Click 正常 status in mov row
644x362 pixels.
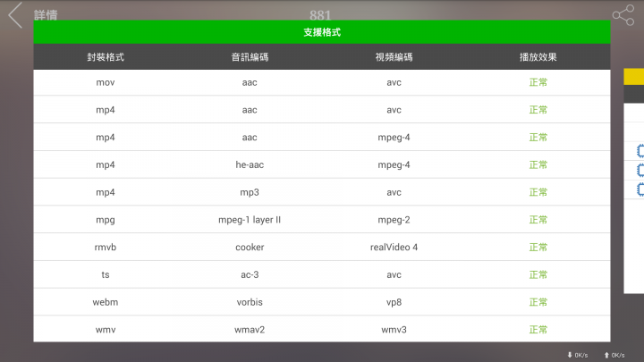click(538, 82)
